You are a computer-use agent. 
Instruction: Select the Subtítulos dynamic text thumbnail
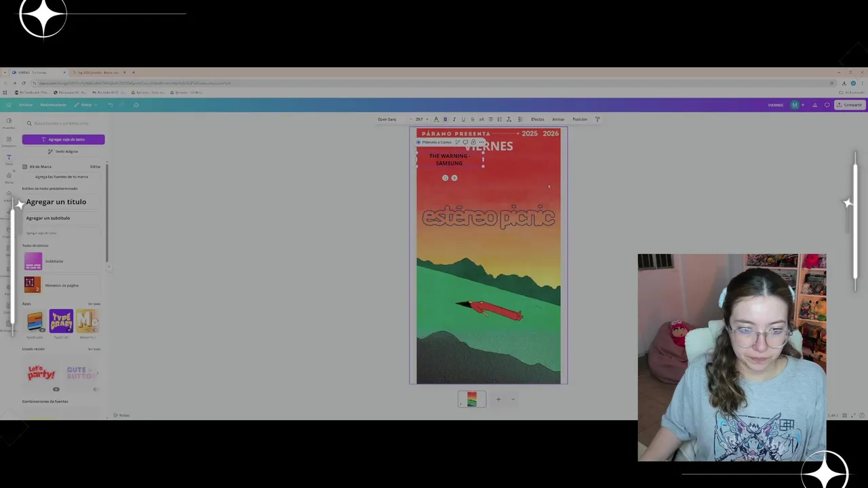pyautogui.click(x=33, y=261)
